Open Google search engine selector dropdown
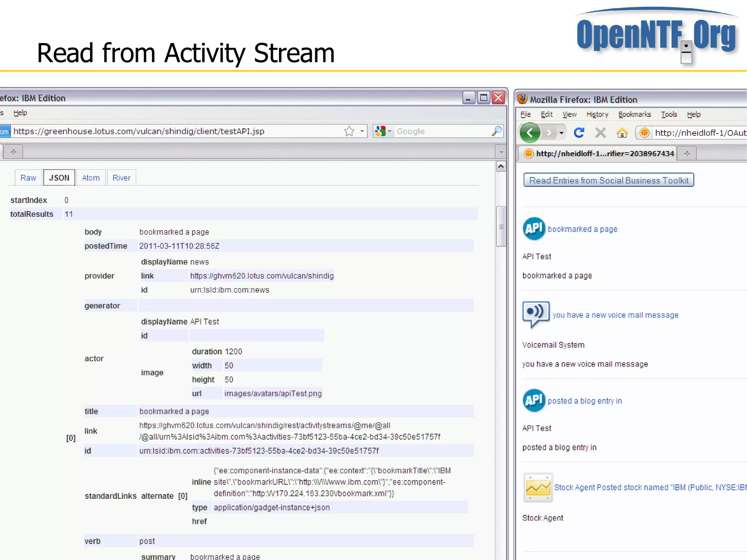The image size is (747, 560). pyautogui.click(x=390, y=131)
